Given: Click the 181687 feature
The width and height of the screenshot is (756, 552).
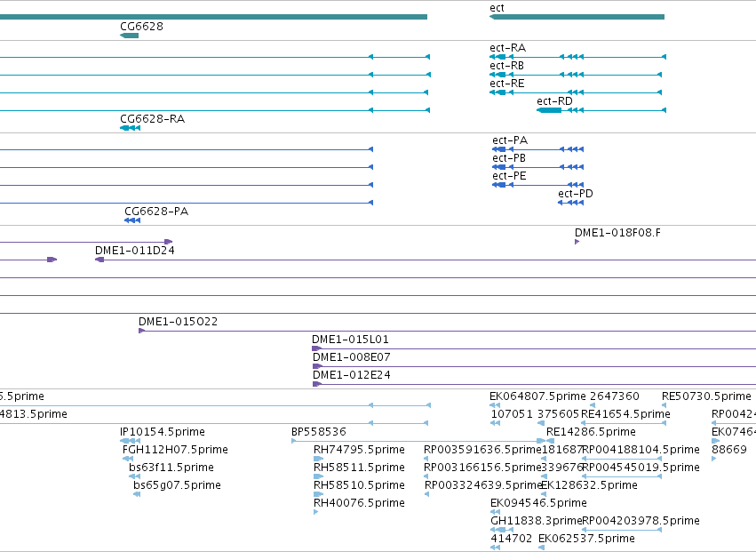Looking at the screenshot, I should point(544,459).
